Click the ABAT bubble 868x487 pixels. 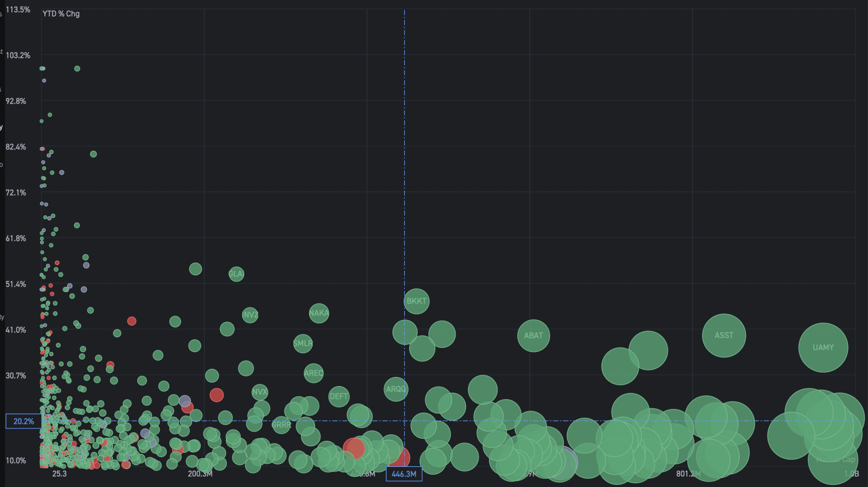coord(533,336)
